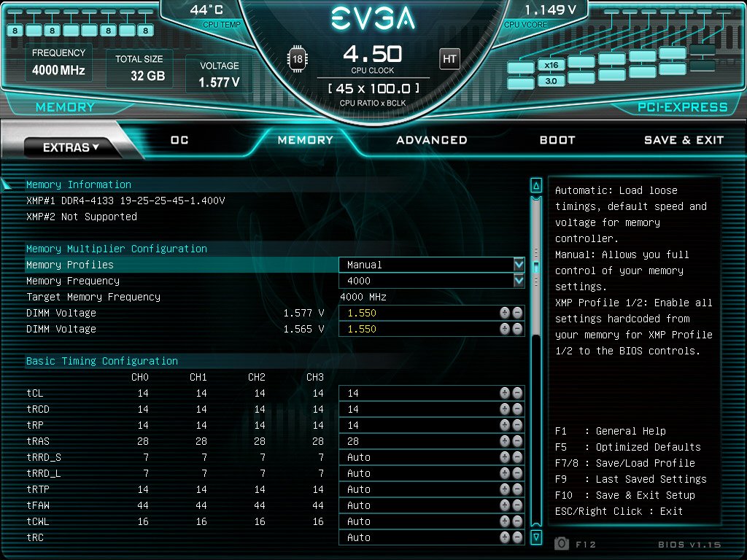Viewport: 747px width, 560px height.
Task: Switch to the OC tab
Action: point(179,140)
